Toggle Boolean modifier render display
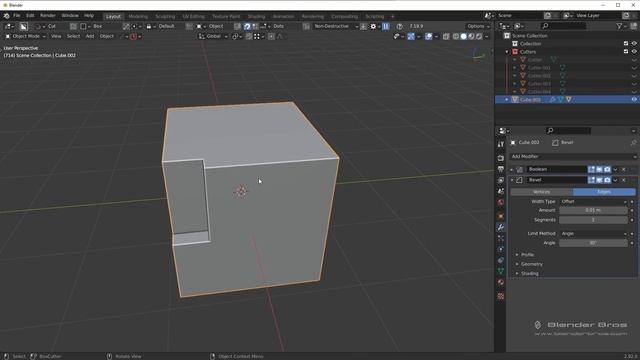 [607, 169]
